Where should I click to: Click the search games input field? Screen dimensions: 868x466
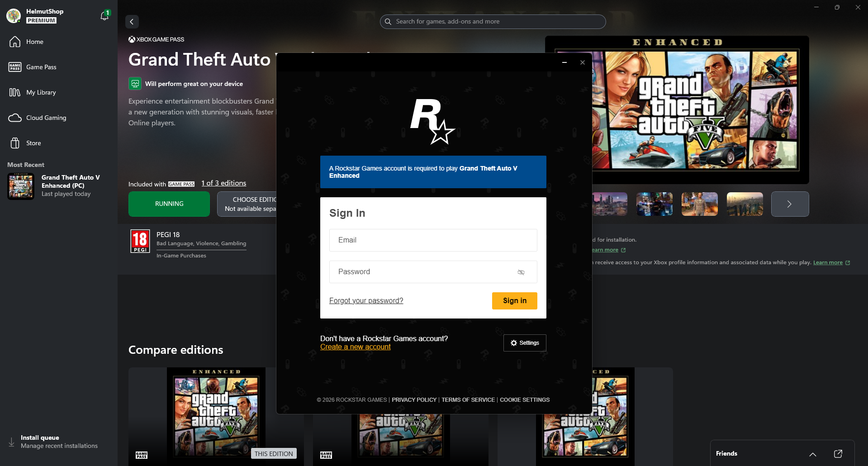pos(493,22)
